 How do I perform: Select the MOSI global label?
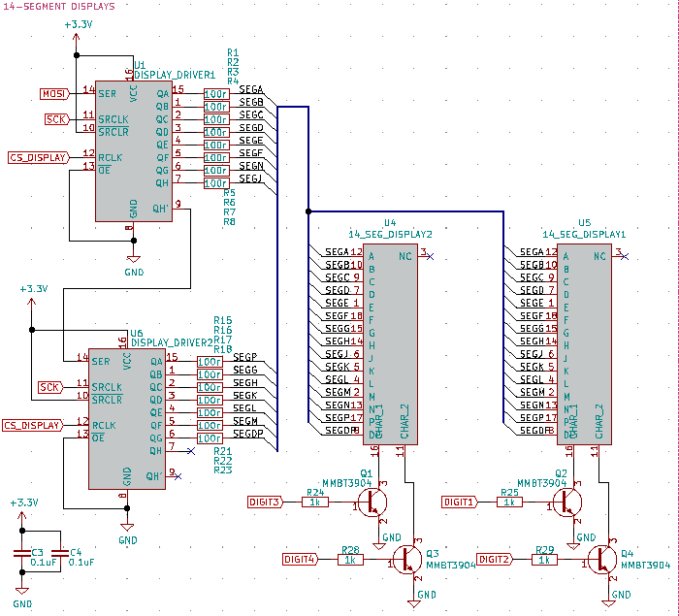point(54,94)
